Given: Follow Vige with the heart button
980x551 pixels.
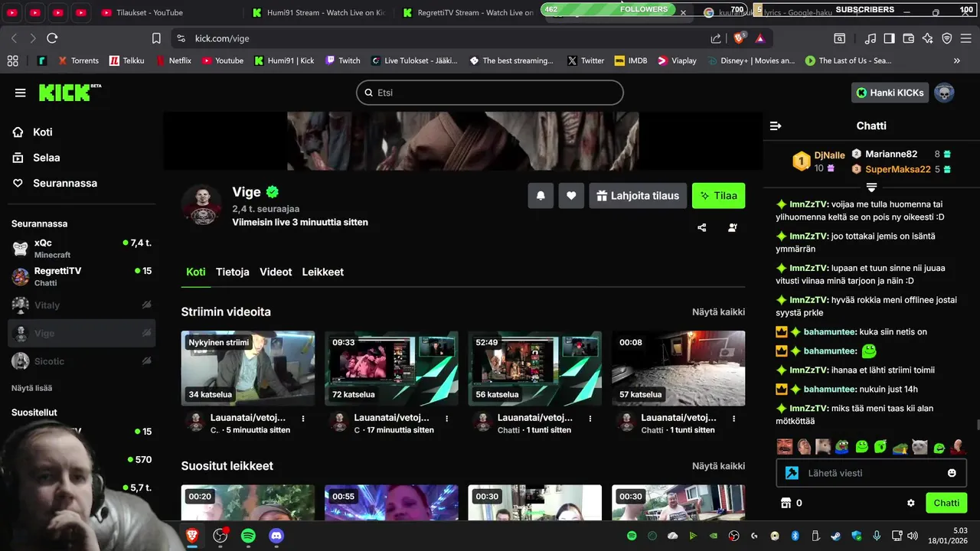Looking at the screenshot, I should click(571, 195).
